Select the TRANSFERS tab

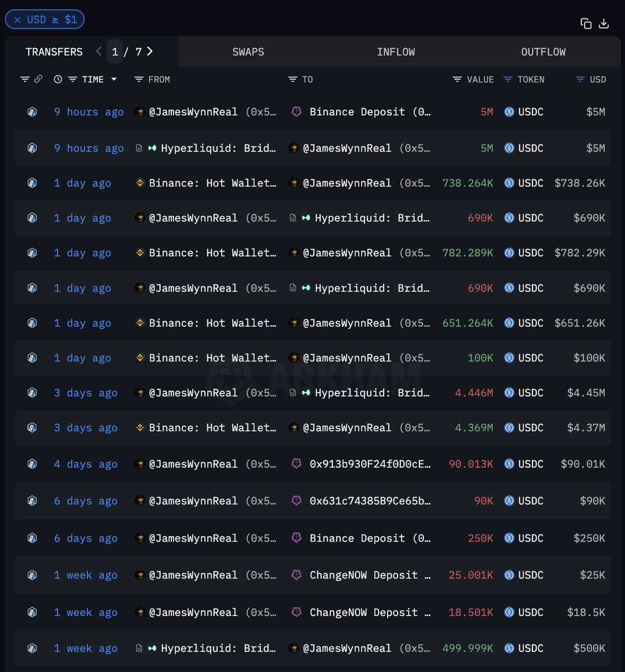click(x=54, y=52)
